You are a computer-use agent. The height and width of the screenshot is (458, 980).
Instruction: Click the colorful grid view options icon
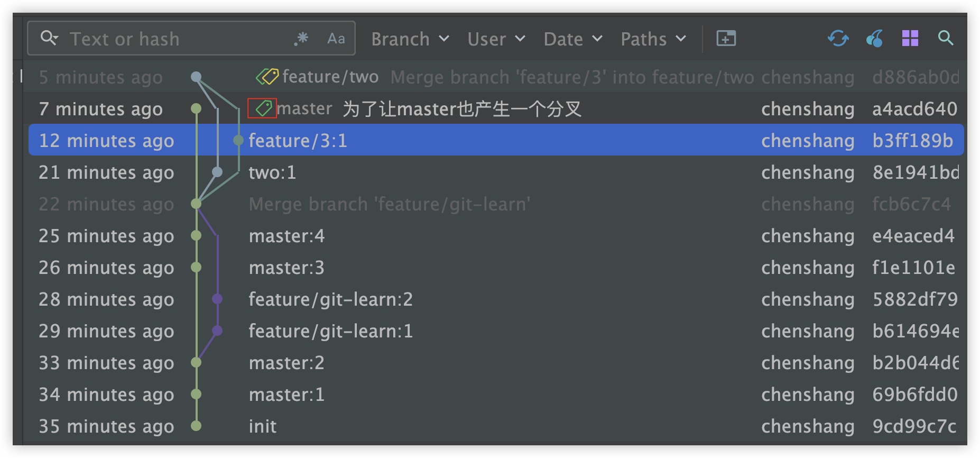pos(910,38)
